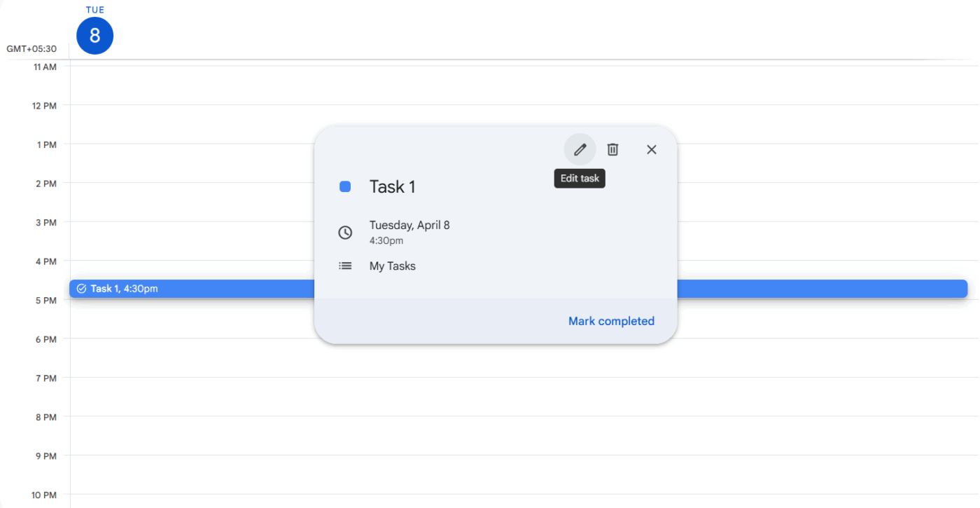This screenshot has width=980, height=508.
Task: Select the 11 AM row label
Action: (x=45, y=67)
